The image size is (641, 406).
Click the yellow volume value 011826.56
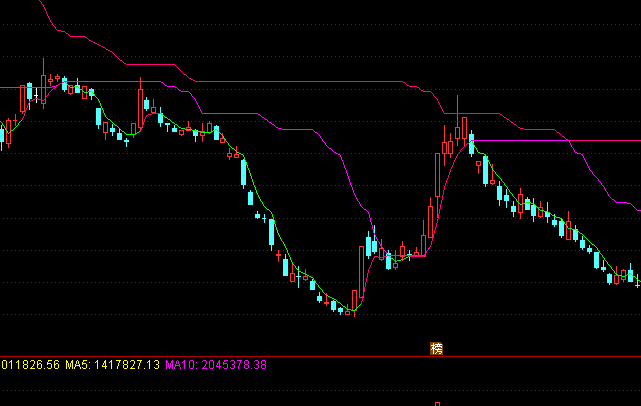pyautogui.click(x=30, y=365)
